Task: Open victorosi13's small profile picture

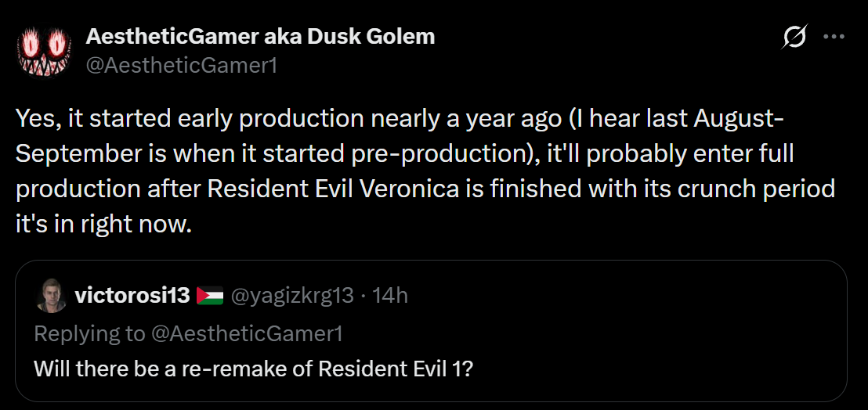Action: pyautogui.click(x=51, y=296)
